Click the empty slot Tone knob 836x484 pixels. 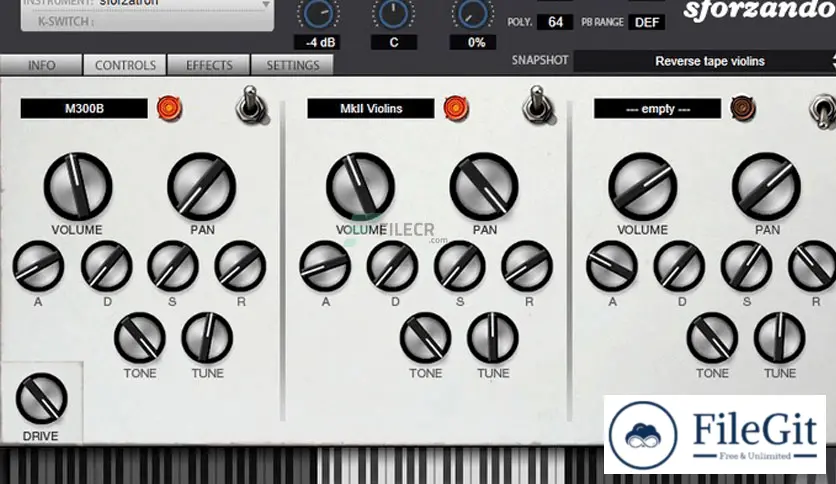coord(712,338)
